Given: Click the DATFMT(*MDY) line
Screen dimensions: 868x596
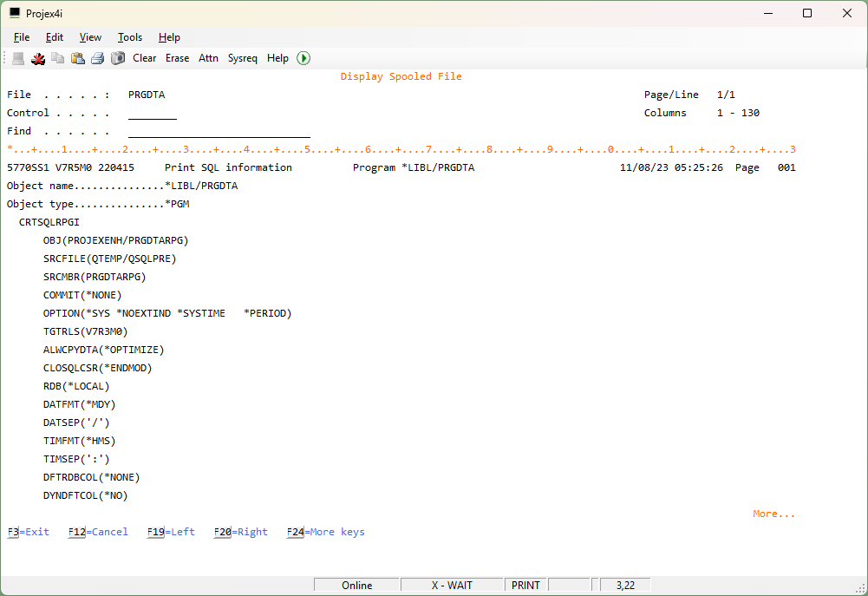Looking at the screenshot, I should click(79, 405).
